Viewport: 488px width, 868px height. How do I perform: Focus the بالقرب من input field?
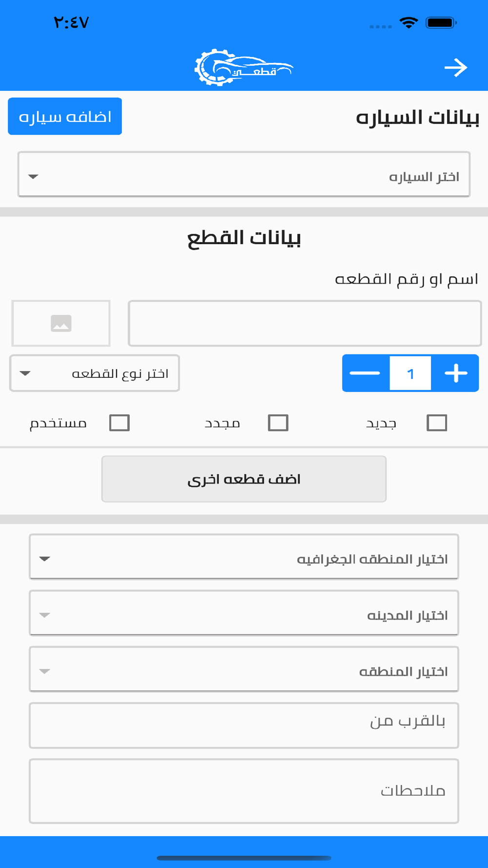click(x=244, y=725)
